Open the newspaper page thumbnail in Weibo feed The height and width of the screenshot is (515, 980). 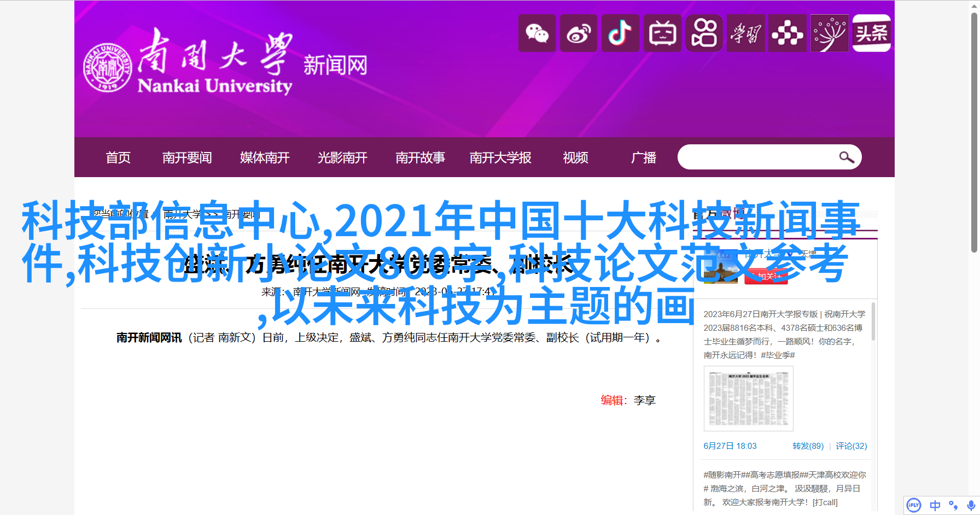[x=748, y=399]
